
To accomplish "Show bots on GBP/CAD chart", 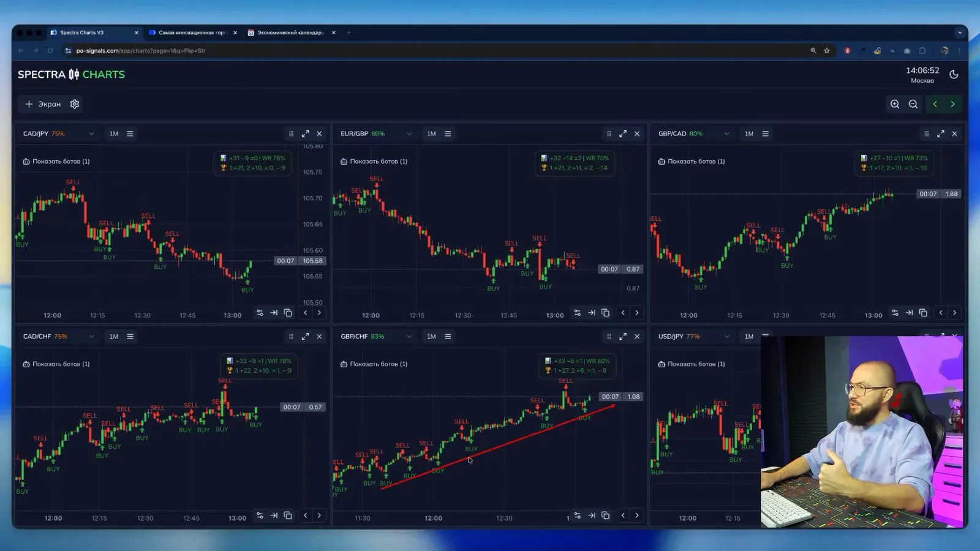I will pyautogui.click(x=692, y=162).
